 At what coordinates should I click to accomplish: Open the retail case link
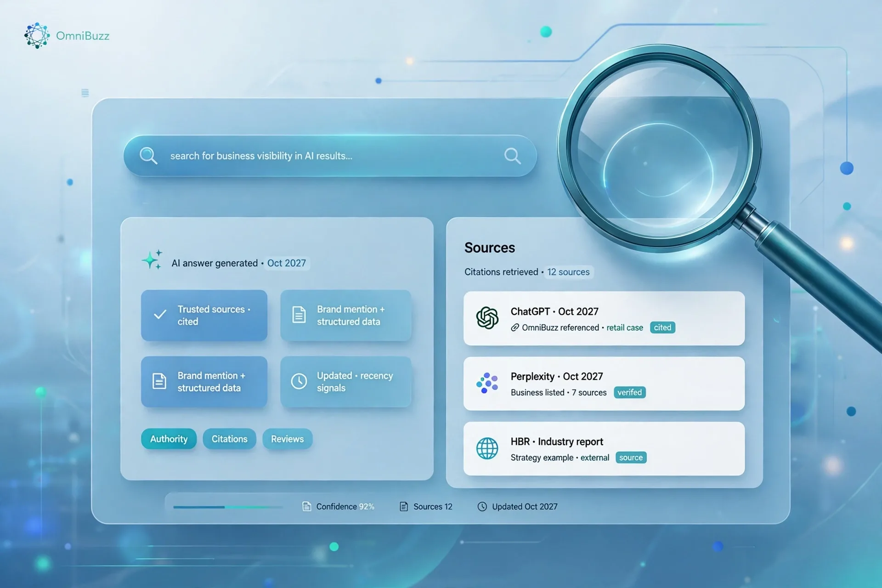tap(625, 328)
